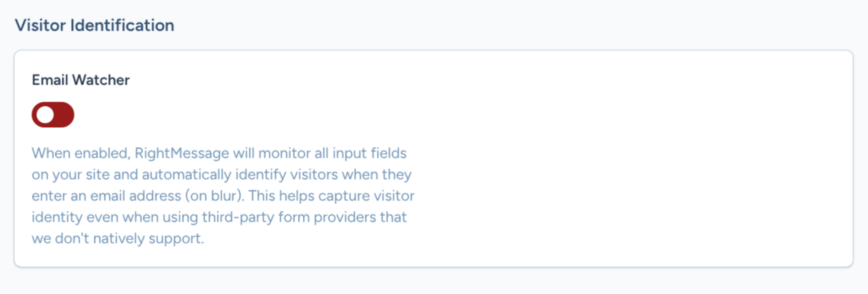This screenshot has width=868, height=294.
Task: Click the red track of the Email Watcher switch
Action: click(x=63, y=115)
